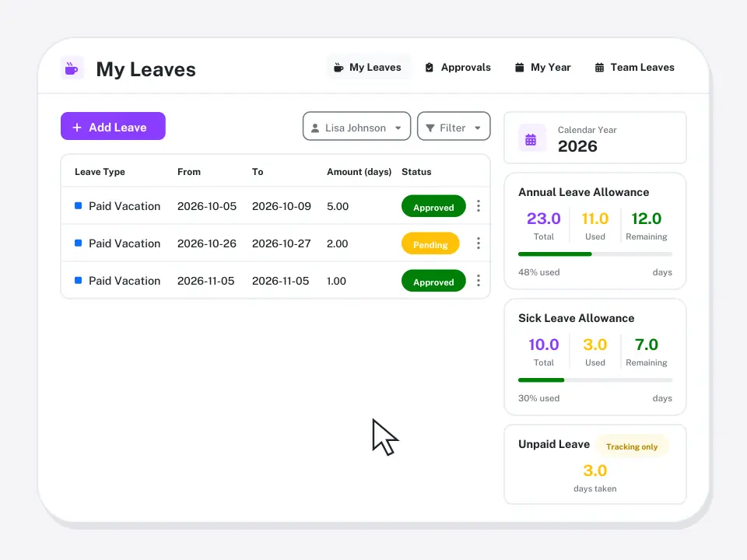Go to the Team Leaves tab
Viewport: 747px width, 560px height.
(635, 67)
